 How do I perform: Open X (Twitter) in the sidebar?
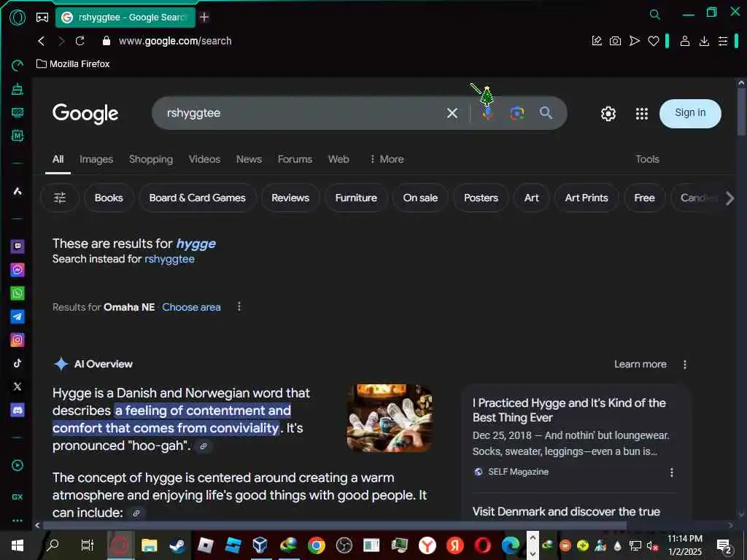point(18,386)
